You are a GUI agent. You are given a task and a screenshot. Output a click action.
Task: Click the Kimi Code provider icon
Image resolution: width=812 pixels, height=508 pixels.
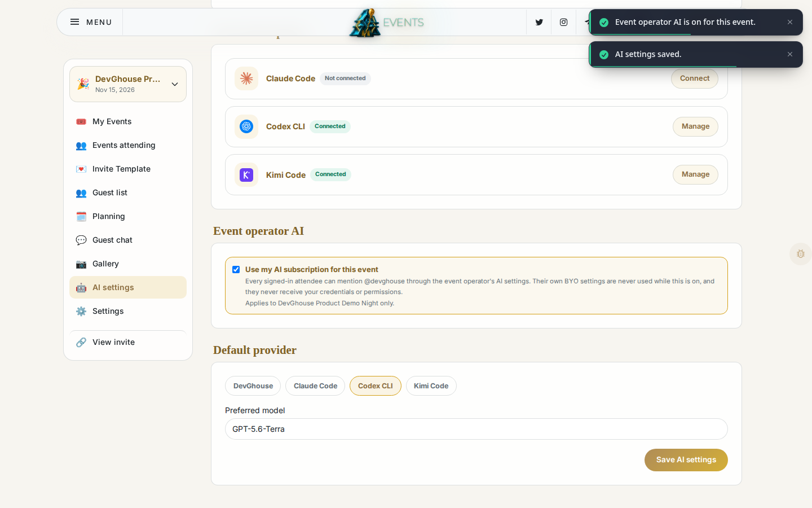(x=246, y=175)
